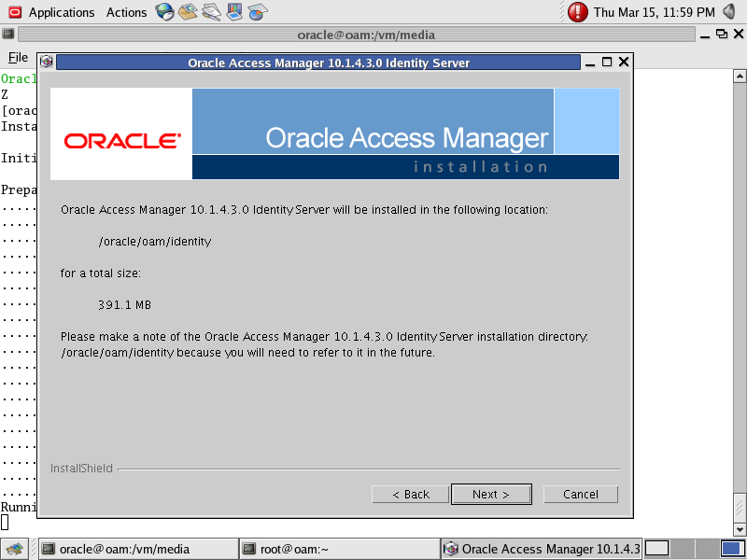Viewport: 747px width, 560px height.
Task: Click the terminal title oracle@oam:/vm/media
Action: (366, 35)
